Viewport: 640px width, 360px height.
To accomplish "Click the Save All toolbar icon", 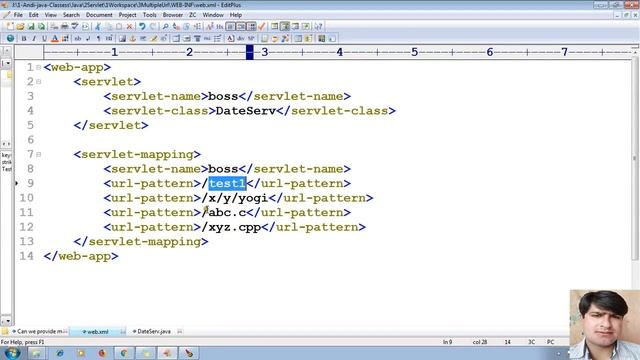I will click(41, 26).
